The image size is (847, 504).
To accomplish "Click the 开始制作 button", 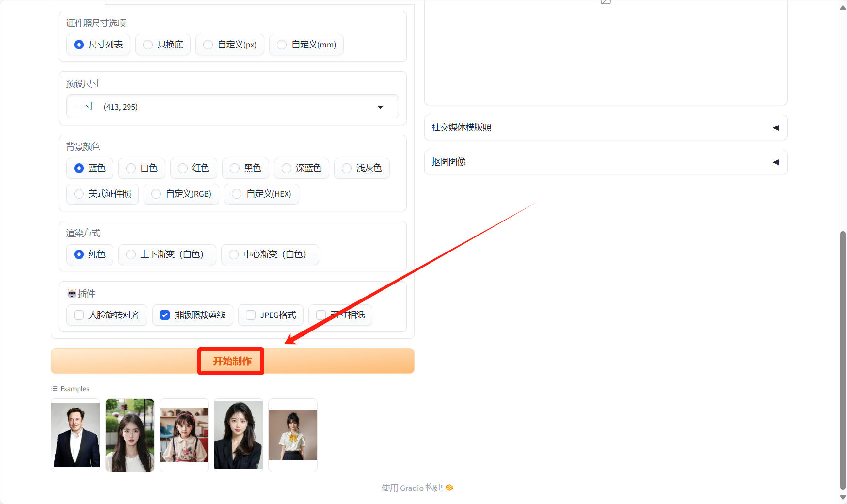I will (232, 361).
